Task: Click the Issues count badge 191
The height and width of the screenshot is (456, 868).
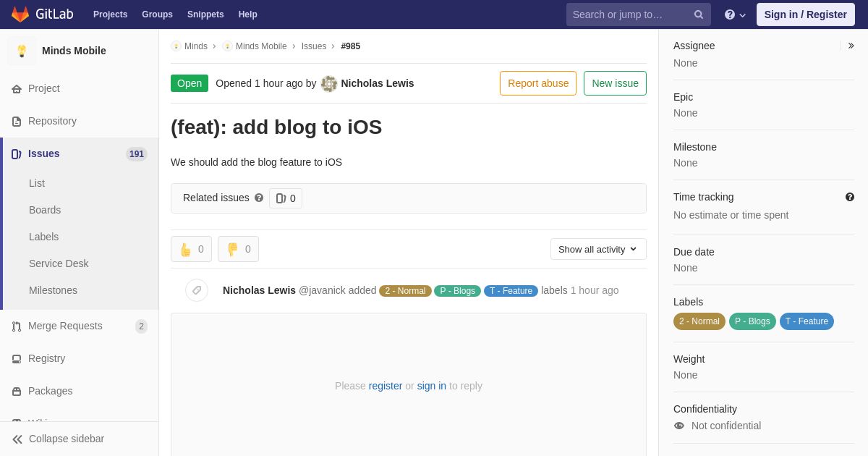Action: tap(137, 154)
